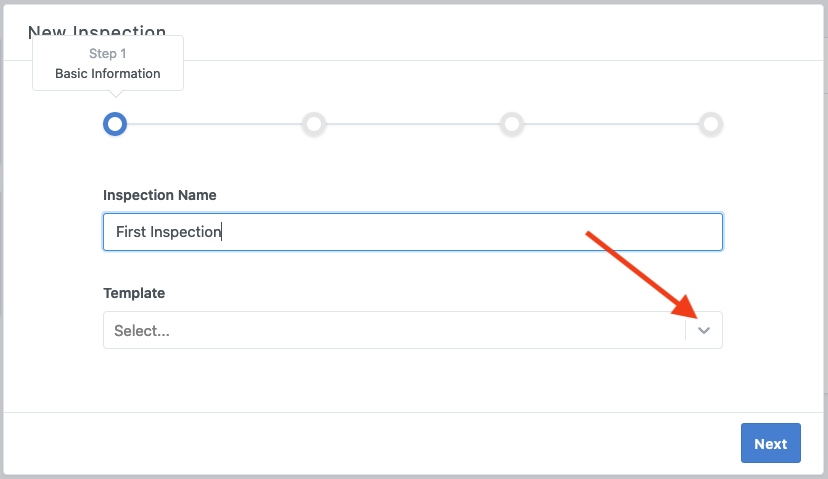Click the active Step 1 circle indicator
The height and width of the screenshot is (479, 828).
(x=115, y=124)
